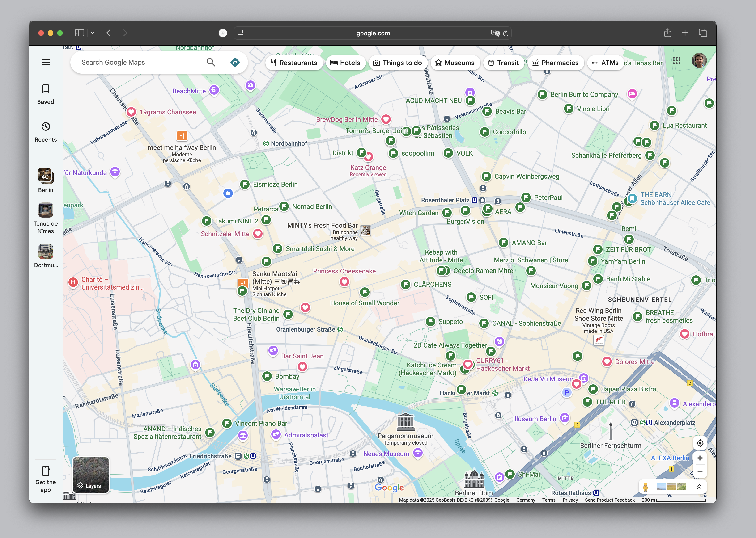Click the Charité hospital marker

(73, 282)
